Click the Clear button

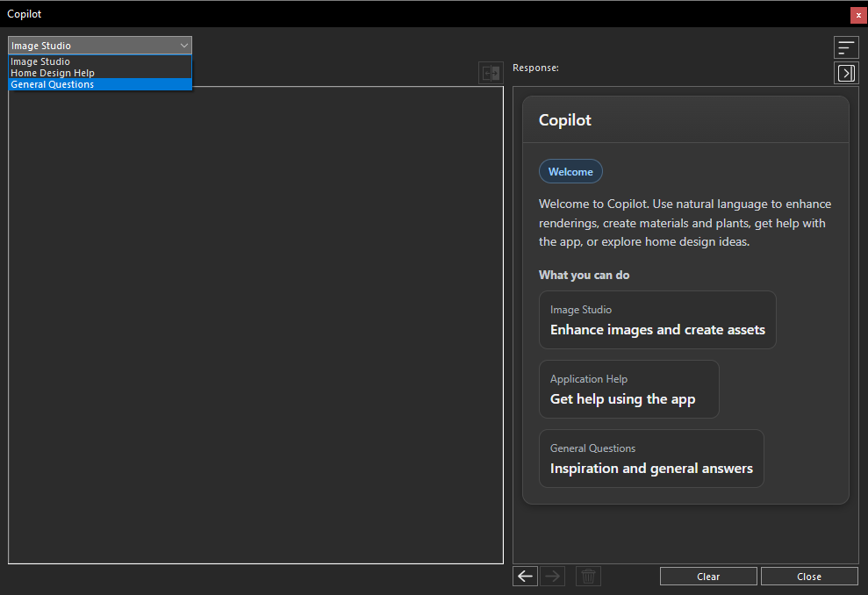pyautogui.click(x=708, y=577)
